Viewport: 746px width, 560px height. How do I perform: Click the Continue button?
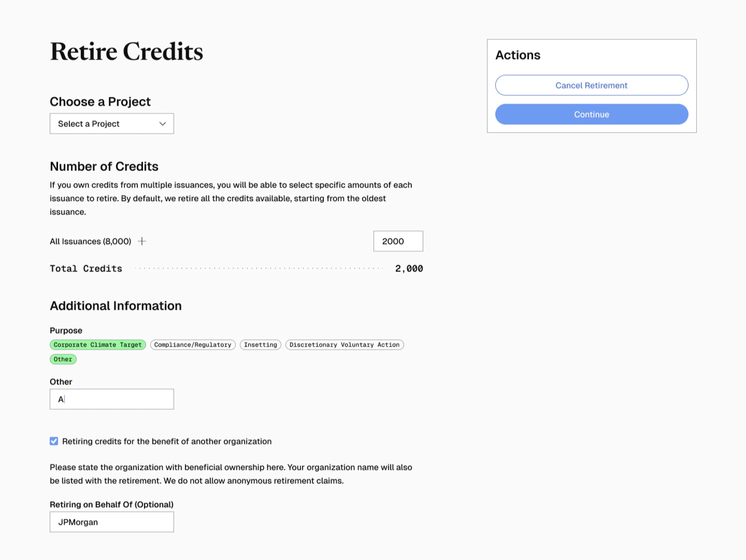592,114
